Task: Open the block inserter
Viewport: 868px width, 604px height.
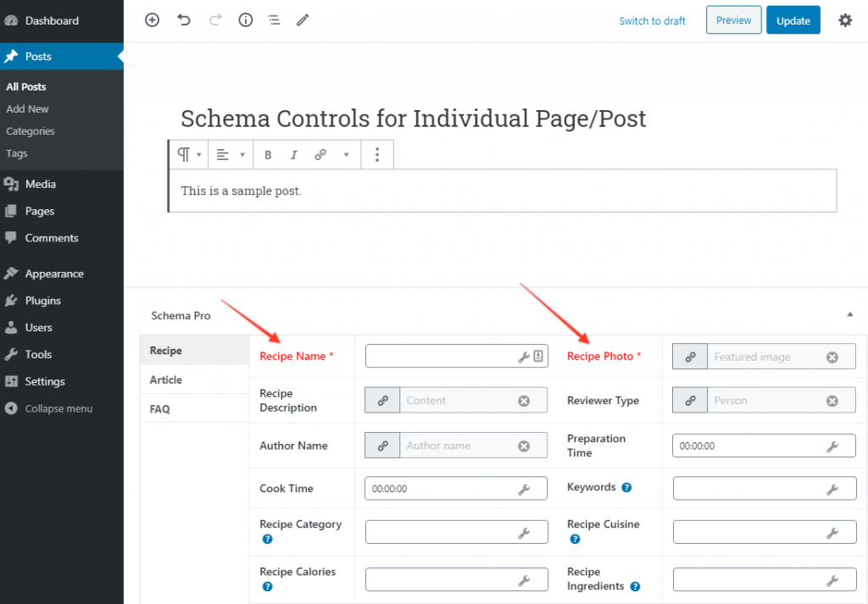Action: [152, 19]
